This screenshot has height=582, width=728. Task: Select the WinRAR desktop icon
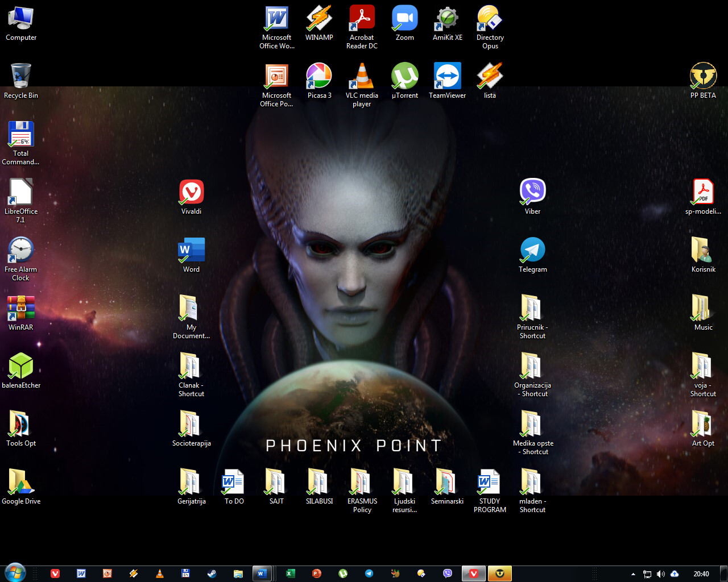click(21, 308)
